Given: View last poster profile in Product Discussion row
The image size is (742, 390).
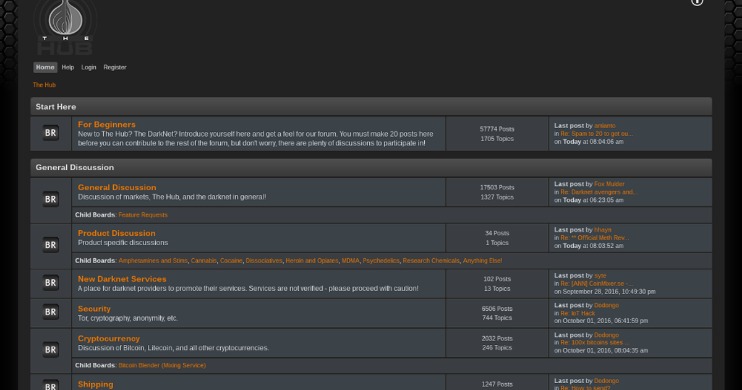Looking at the screenshot, I should tap(603, 230).
